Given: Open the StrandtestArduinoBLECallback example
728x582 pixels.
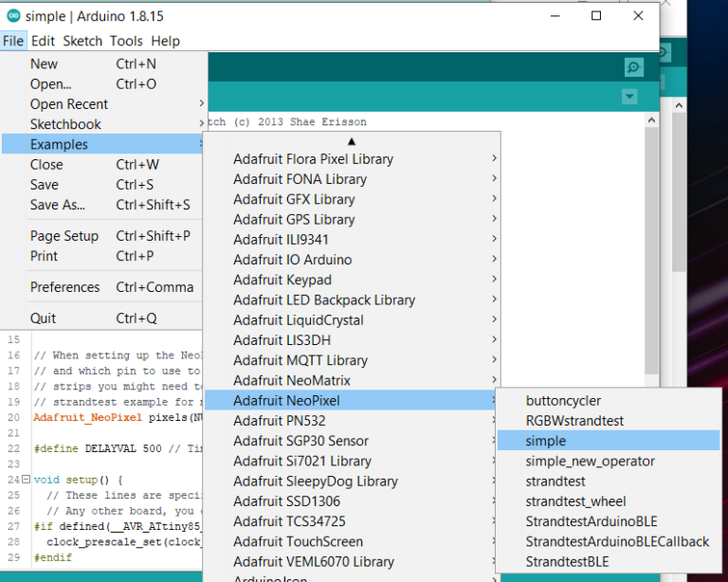Looking at the screenshot, I should point(609,541).
